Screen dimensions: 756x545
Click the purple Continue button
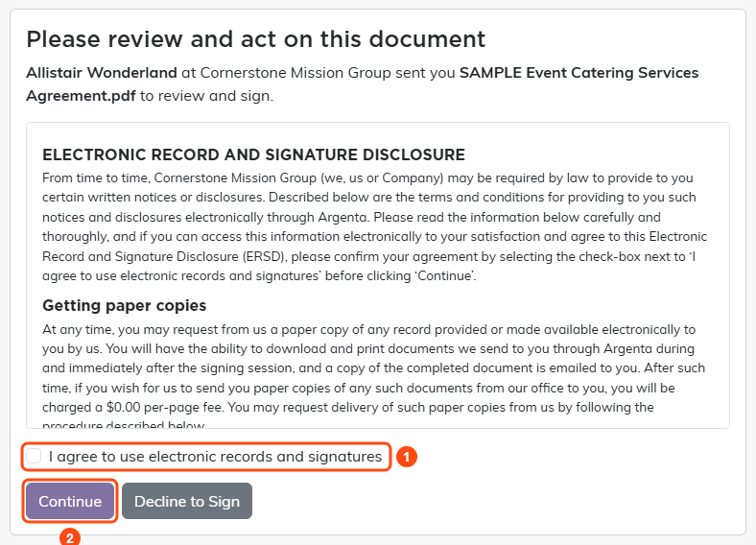point(70,501)
